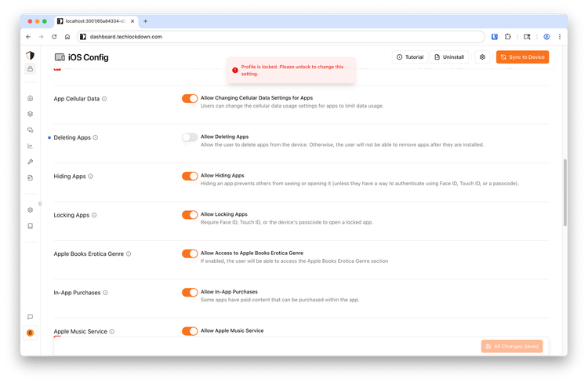The height and width of the screenshot is (383, 588).
Task: Open the browser three-dot menu
Action: click(559, 37)
